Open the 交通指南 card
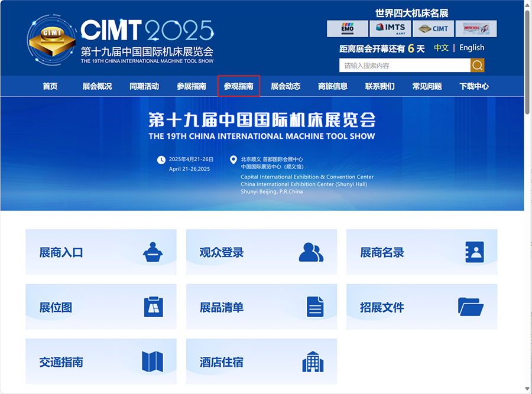The height and width of the screenshot is (394, 532). point(100,362)
